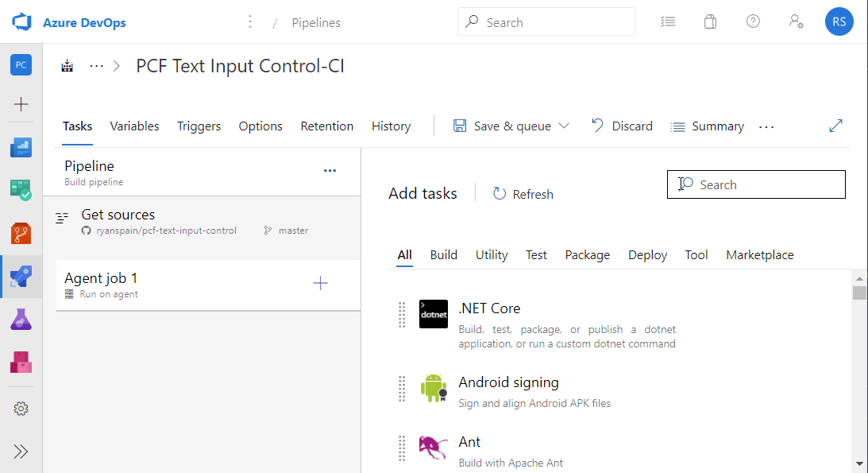Open the Pipeline more options ellipsis
This screenshot has width=868, height=473.
point(330,171)
